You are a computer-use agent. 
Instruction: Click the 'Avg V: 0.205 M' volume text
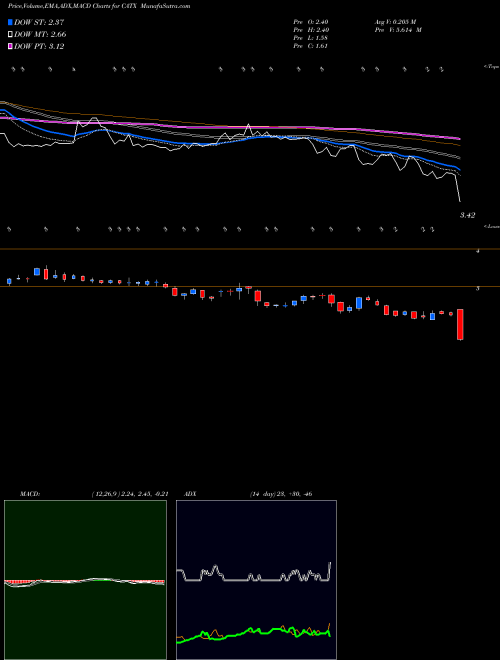pos(395,22)
